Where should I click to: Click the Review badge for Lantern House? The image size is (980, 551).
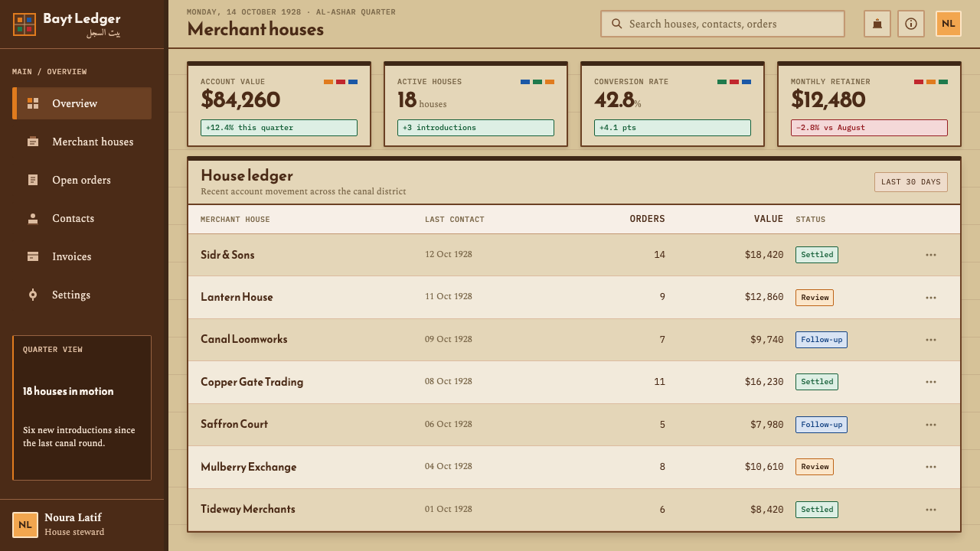pos(815,298)
